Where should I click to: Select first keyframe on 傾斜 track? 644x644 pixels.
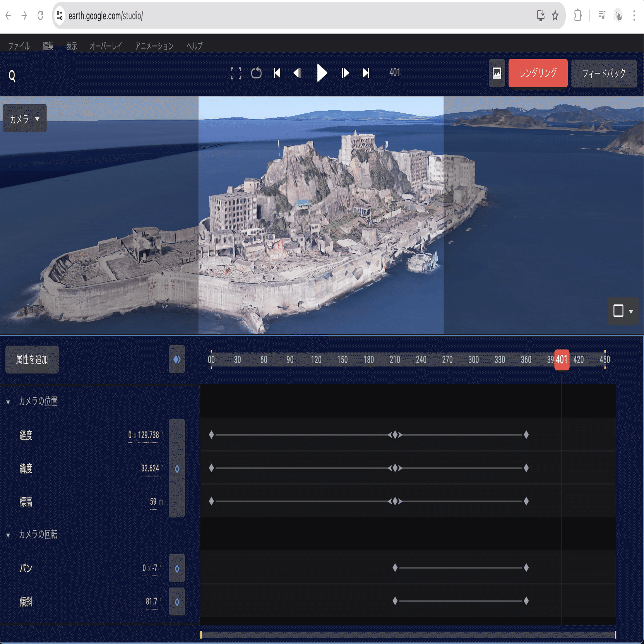[x=395, y=601]
